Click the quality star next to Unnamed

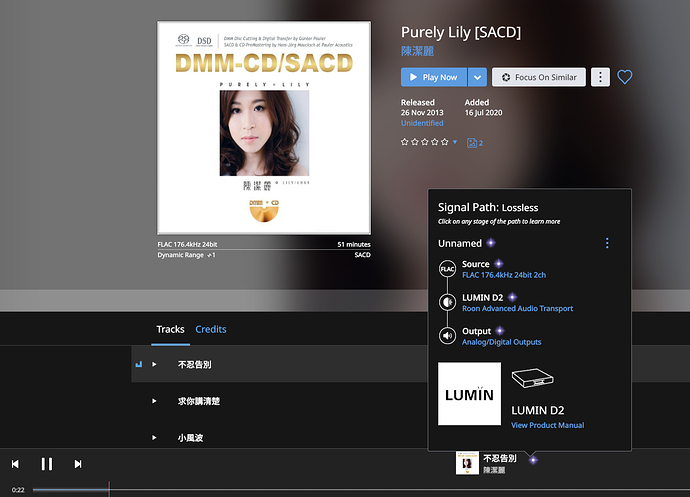(x=491, y=243)
